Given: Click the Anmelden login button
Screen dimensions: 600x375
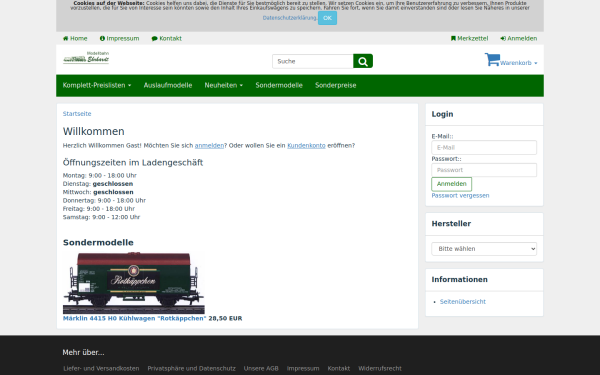Looking at the screenshot, I should (452, 184).
